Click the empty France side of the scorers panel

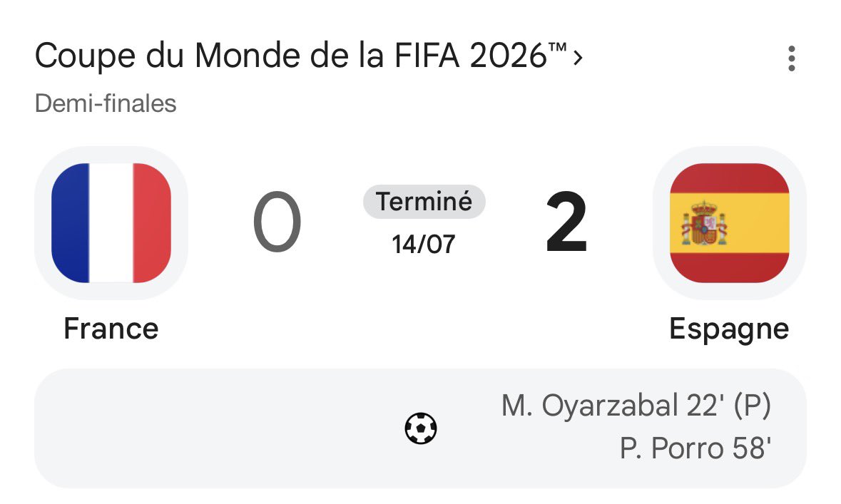pyautogui.click(x=215, y=428)
